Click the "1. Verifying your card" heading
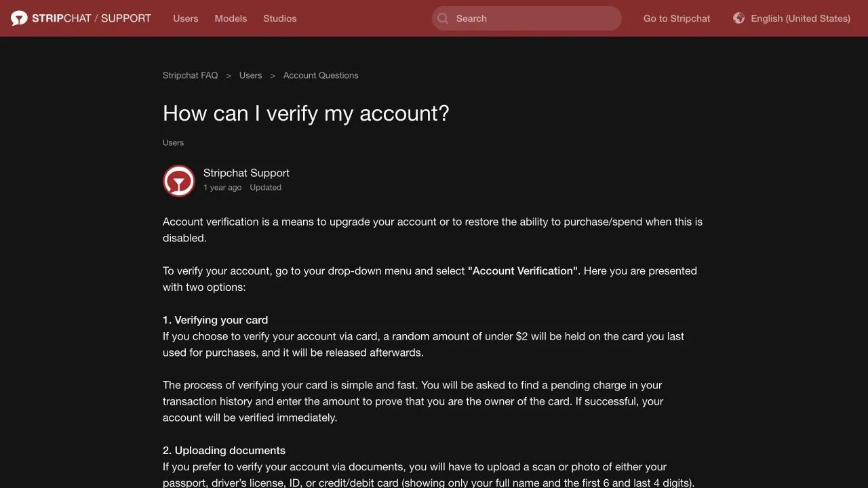The width and height of the screenshot is (868, 488). [215, 320]
